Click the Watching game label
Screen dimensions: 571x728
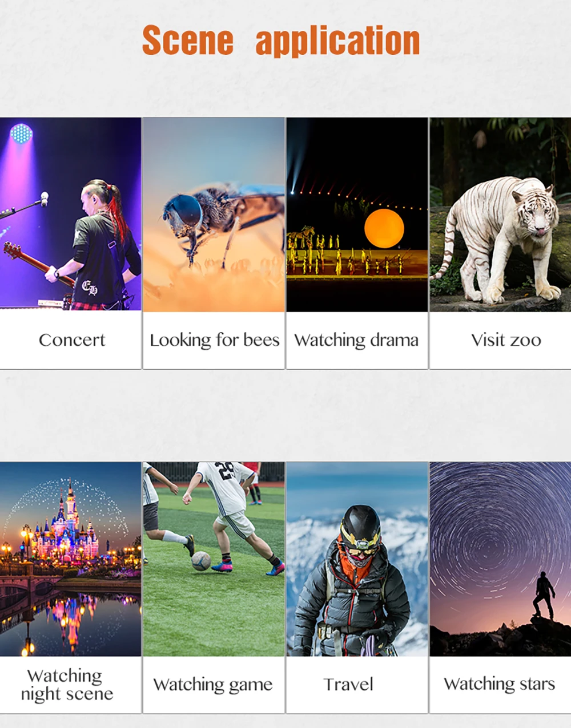(213, 685)
